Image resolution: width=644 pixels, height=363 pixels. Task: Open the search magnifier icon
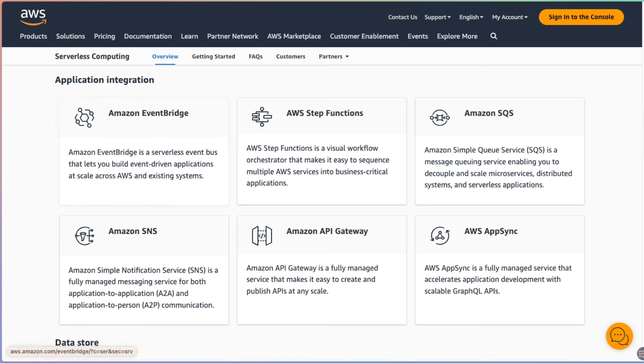[493, 36]
